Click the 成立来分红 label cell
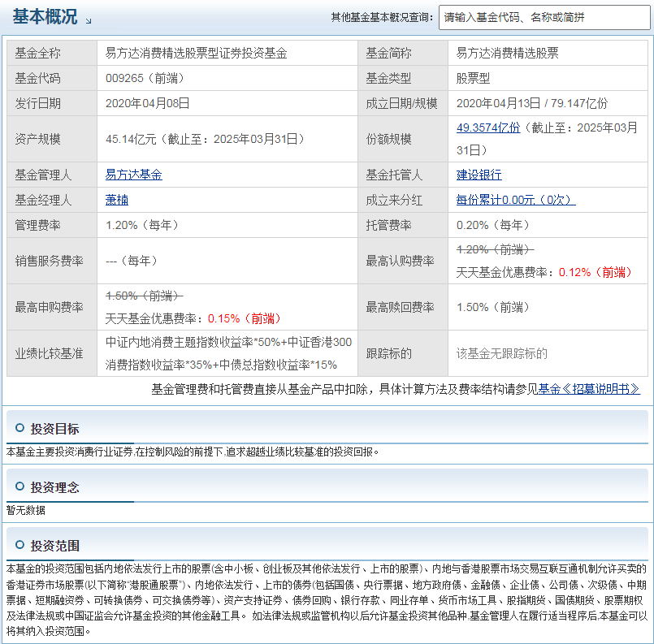The image size is (654, 644). [403, 200]
